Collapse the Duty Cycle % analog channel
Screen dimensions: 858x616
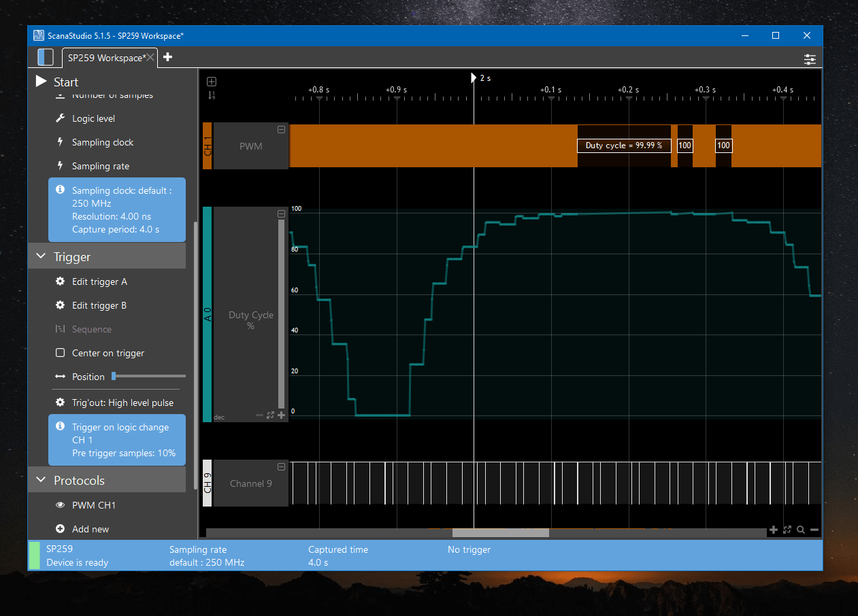click(x=281, y=214)
